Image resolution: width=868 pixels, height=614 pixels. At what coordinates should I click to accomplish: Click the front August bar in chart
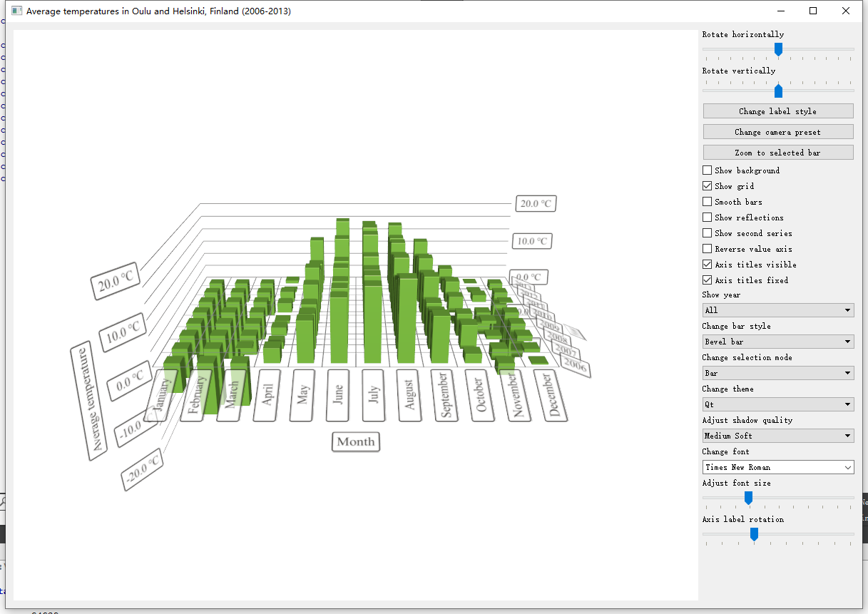tap(407, 319)
